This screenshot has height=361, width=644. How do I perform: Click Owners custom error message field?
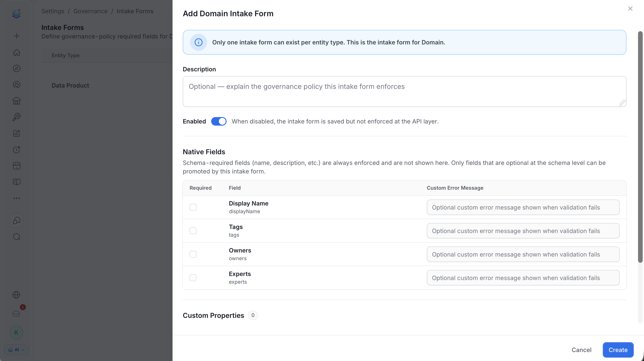point(523,254)
